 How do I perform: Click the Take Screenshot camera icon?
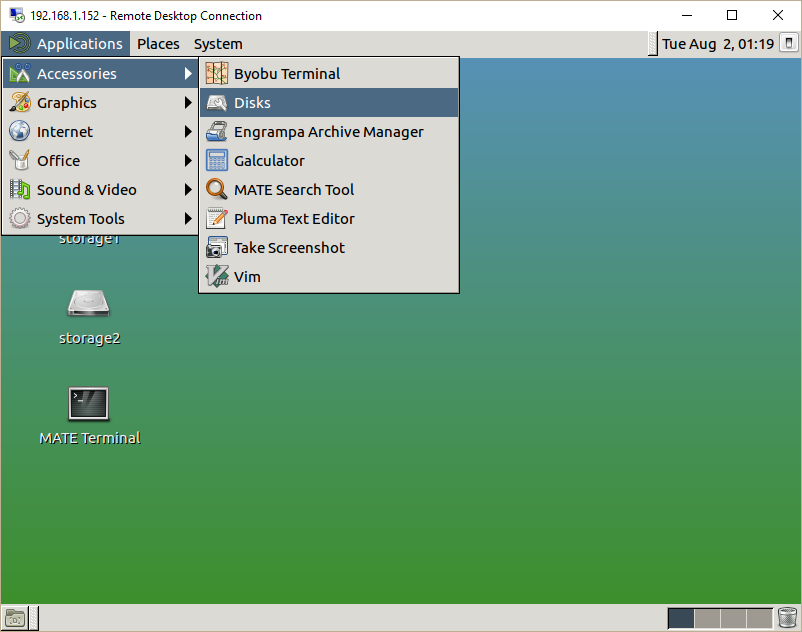[216, 248]
